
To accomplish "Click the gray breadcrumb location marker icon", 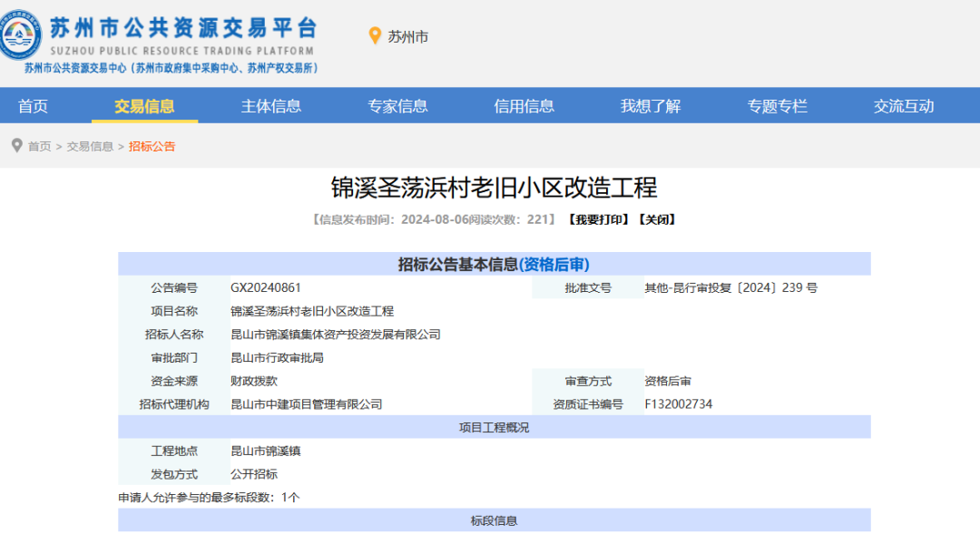I will tap(16, 145).
